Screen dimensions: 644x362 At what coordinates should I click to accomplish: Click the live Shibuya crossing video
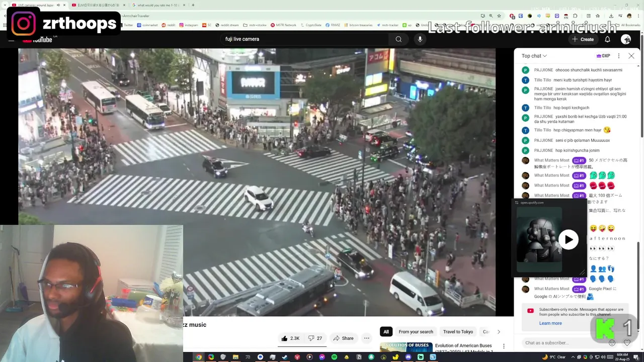257,182
